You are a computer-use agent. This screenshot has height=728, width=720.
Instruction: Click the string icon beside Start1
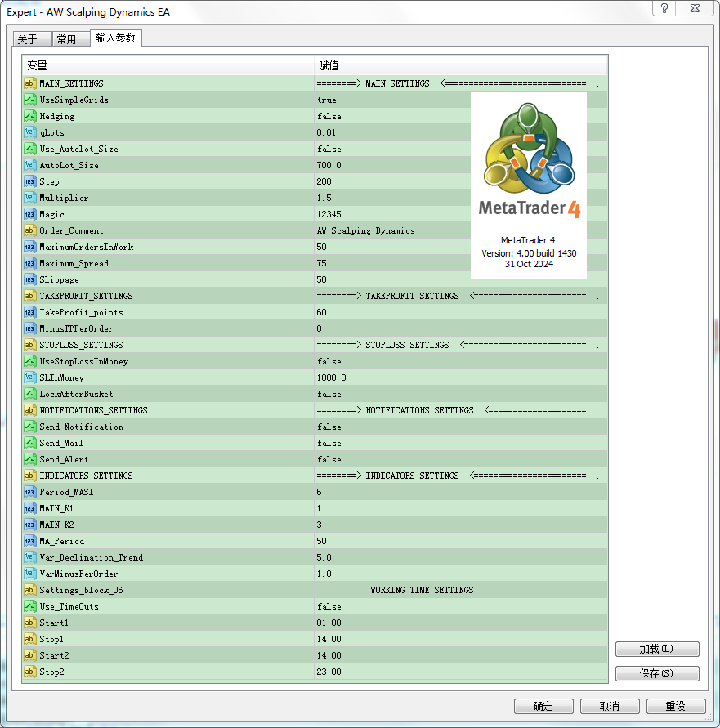click(29, 623)
